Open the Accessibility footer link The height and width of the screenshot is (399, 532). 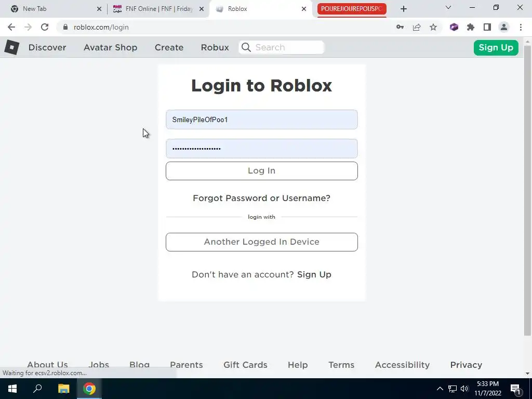click(402, 365)
